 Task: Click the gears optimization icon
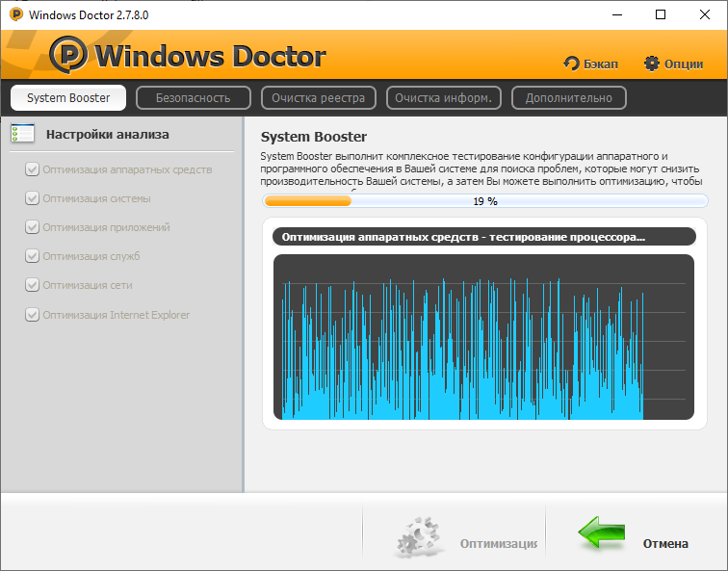pos(418,537)
